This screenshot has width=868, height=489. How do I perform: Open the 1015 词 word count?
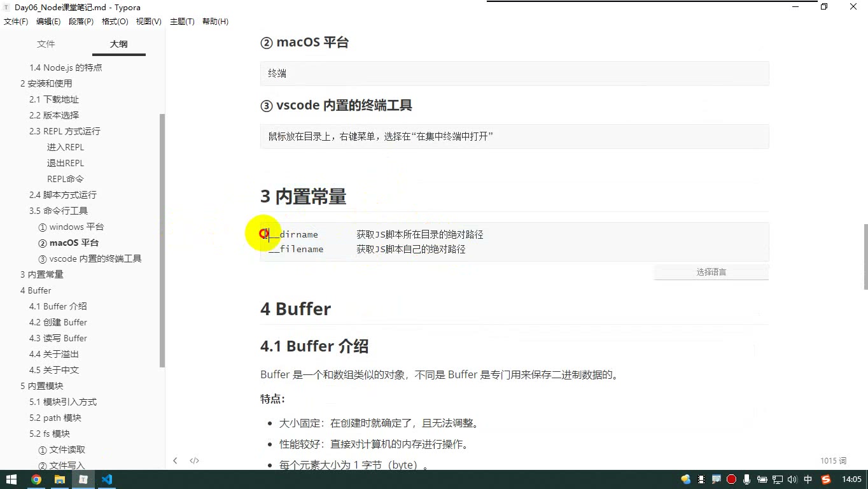(833, 460)
